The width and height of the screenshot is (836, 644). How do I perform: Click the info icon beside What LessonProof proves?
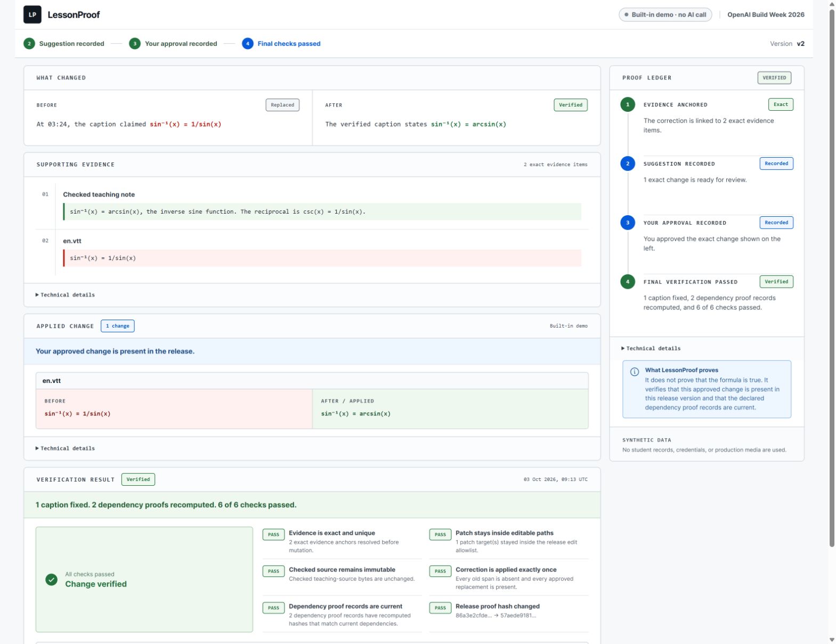coord(634,372)
